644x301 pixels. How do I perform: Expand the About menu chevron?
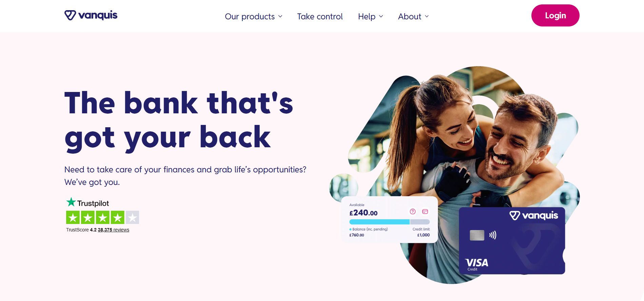pos(427,16)
